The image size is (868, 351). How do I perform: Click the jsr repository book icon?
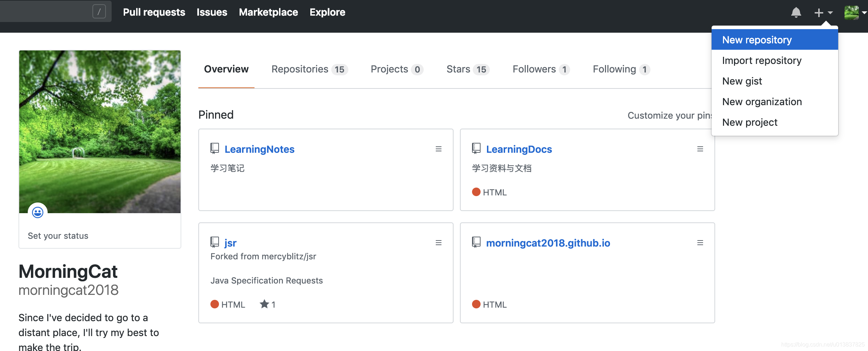[x=214, y=242]
